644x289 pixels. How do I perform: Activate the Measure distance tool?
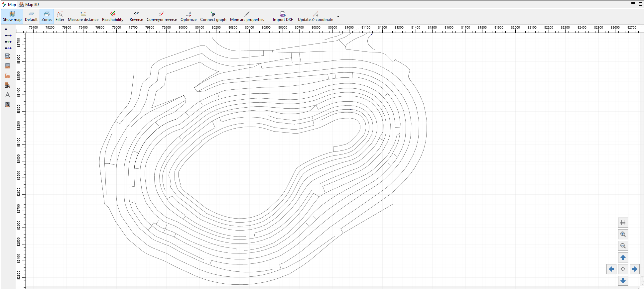point(83,16)
